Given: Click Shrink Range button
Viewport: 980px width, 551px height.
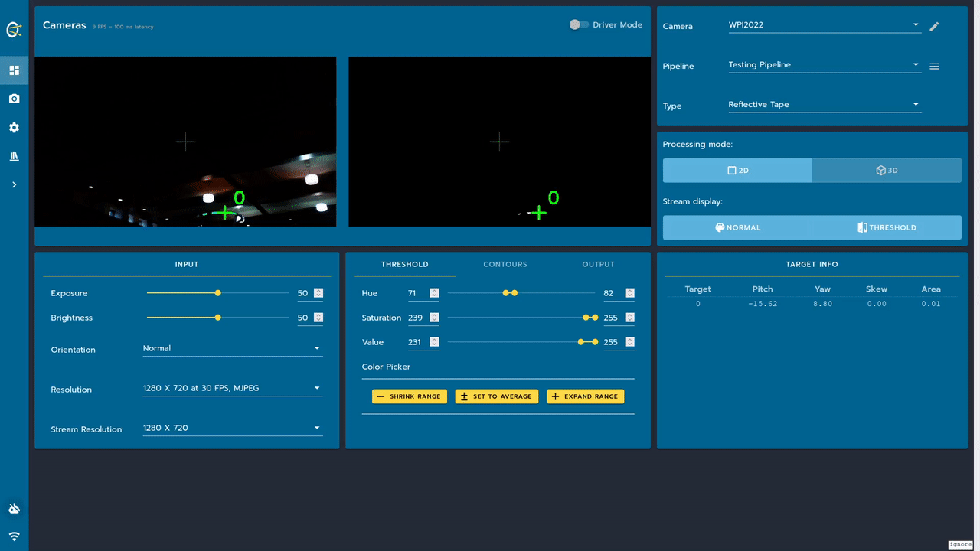Looking at the screenshot, I should (x=410, y=396).
